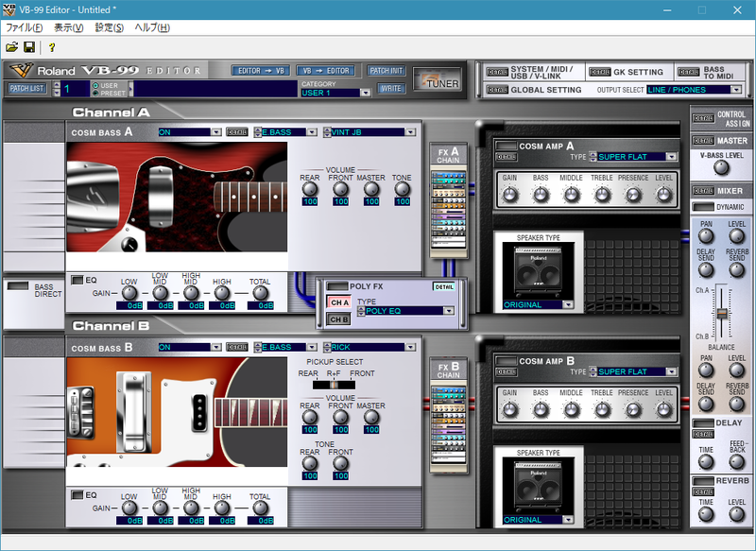Open the ヘルプ(H) menu
Screen dimensions: 756x551
(x=152, y=27)
